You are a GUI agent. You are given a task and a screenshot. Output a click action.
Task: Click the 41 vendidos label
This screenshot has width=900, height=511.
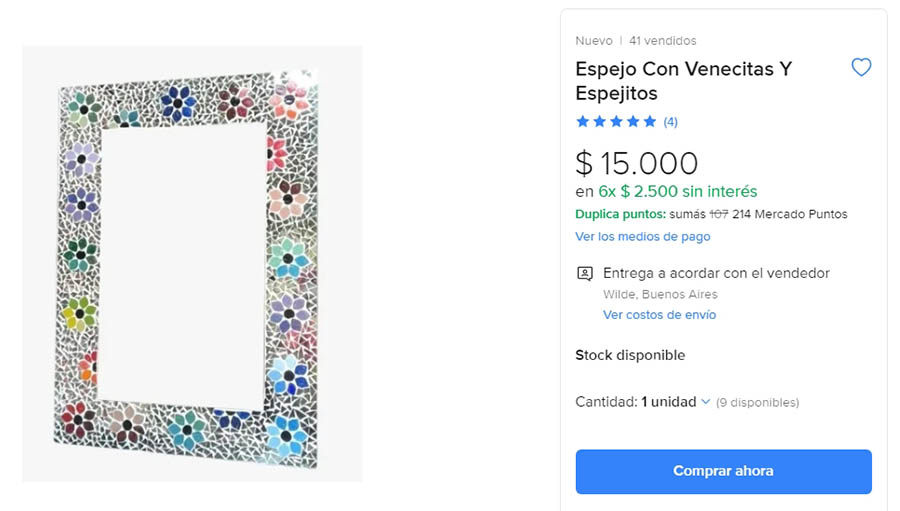[x=663, y=41]
